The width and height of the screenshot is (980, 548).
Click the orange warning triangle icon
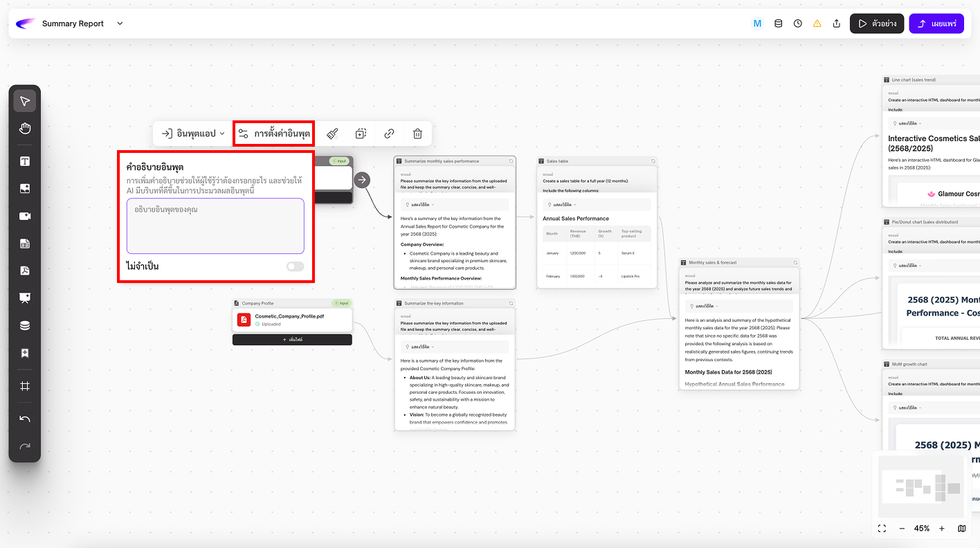click(817, 24)
